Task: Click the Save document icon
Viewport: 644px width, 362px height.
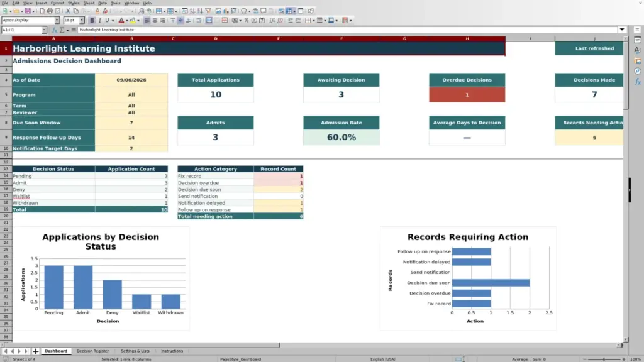Action: (28, 11)
